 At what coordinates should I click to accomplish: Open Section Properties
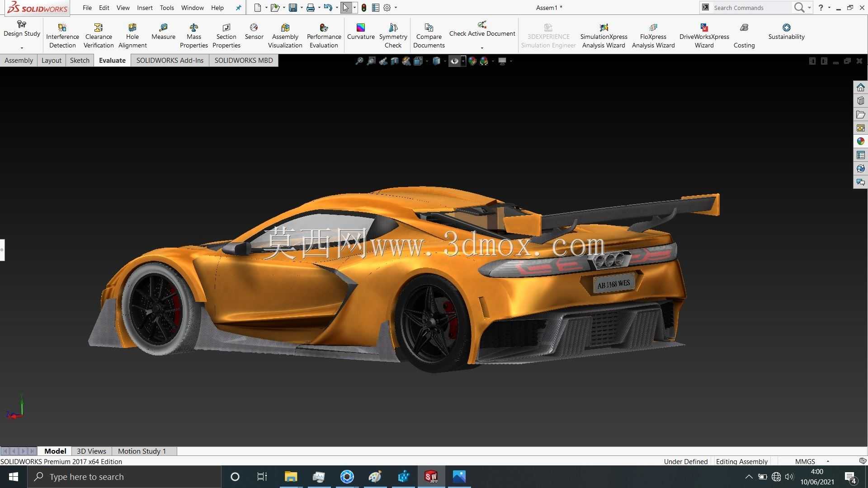(x=226, y=36)
